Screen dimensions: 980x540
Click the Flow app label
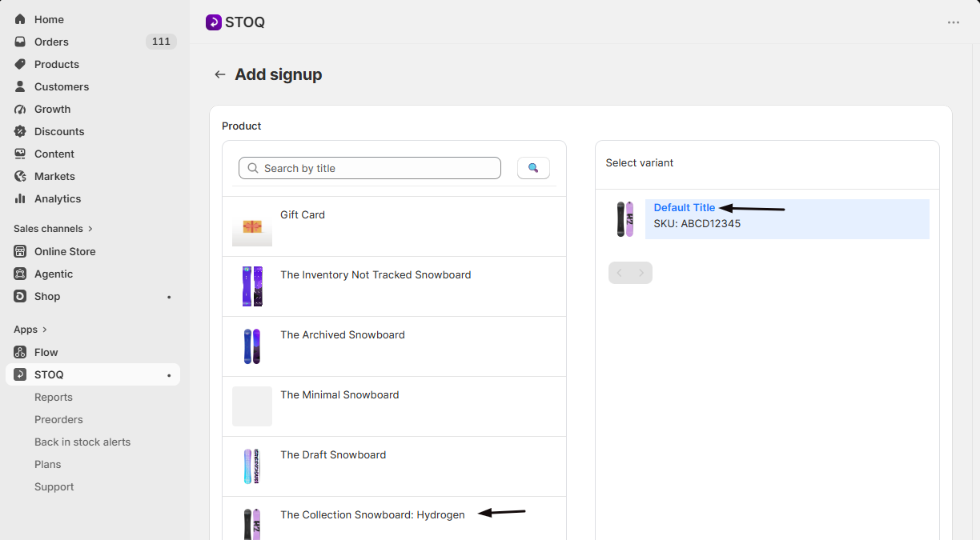point(46,352)
